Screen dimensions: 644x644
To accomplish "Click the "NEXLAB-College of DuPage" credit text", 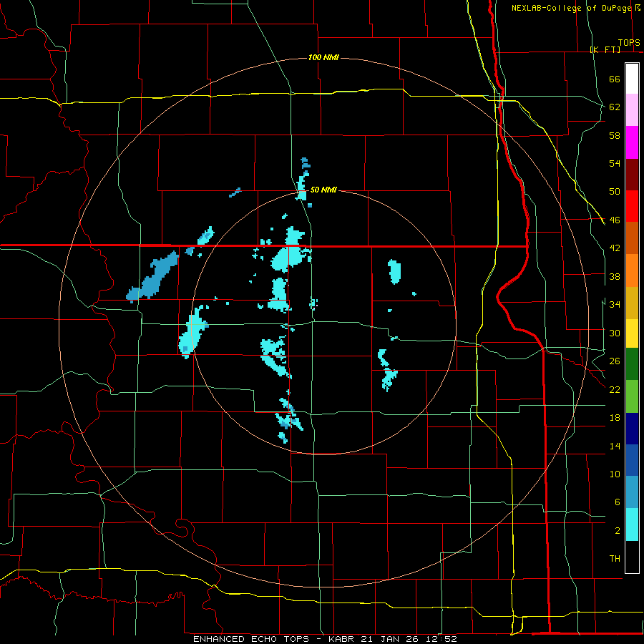I will click(572, 8).
